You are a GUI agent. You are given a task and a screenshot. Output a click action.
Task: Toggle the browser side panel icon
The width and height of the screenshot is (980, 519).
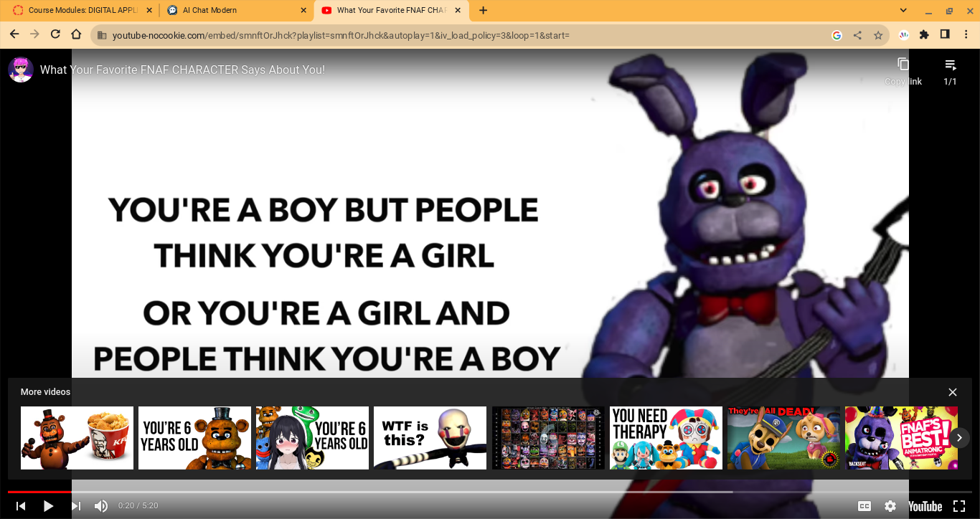(945, 34)
